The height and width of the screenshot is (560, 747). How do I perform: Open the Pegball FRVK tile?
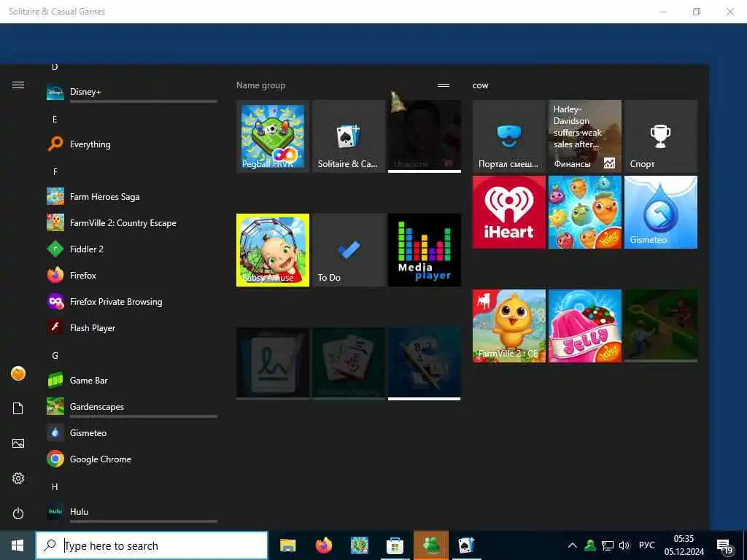tap(273, 136)
